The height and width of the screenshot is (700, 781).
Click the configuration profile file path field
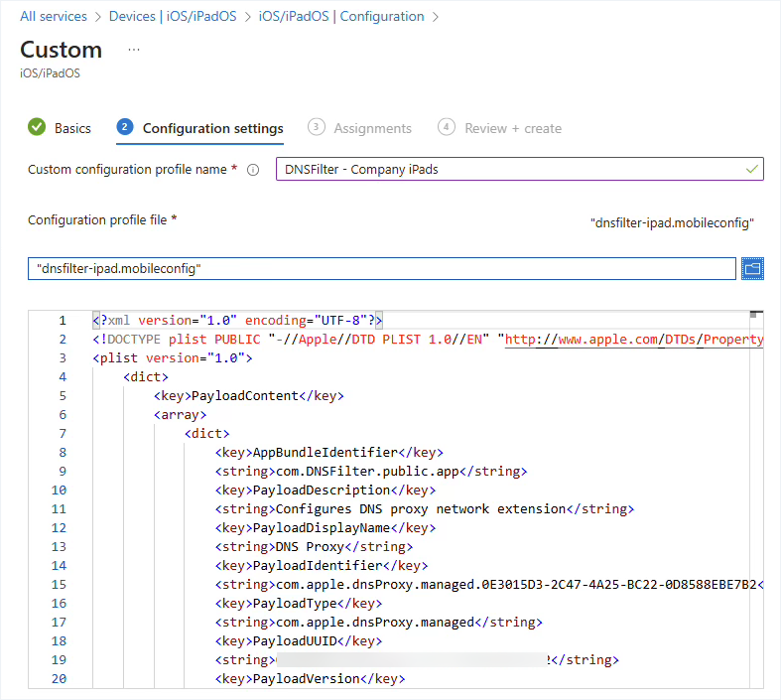coord(382,268)
